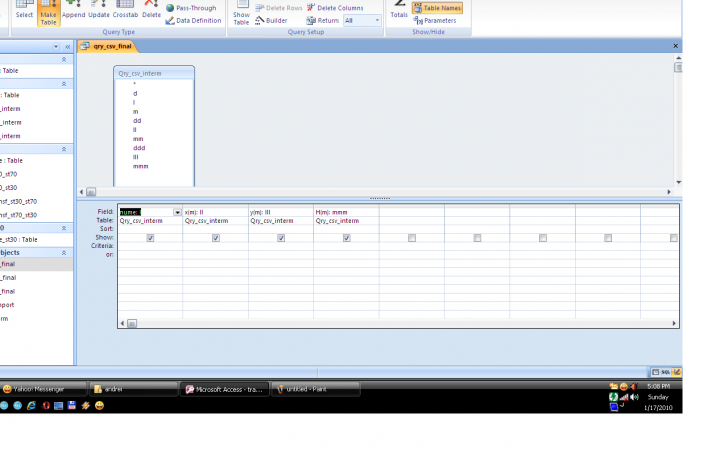This screenshot has height=455, width=728.
Task: Collapse the group containing _st30 : Table
Action: click(x=64, y=228)
